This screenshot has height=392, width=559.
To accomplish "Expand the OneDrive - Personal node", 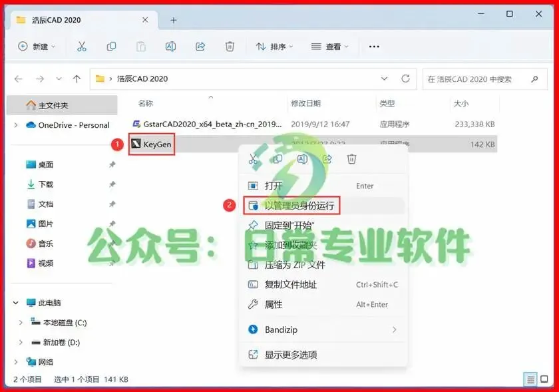I will (x=16, y=125).
